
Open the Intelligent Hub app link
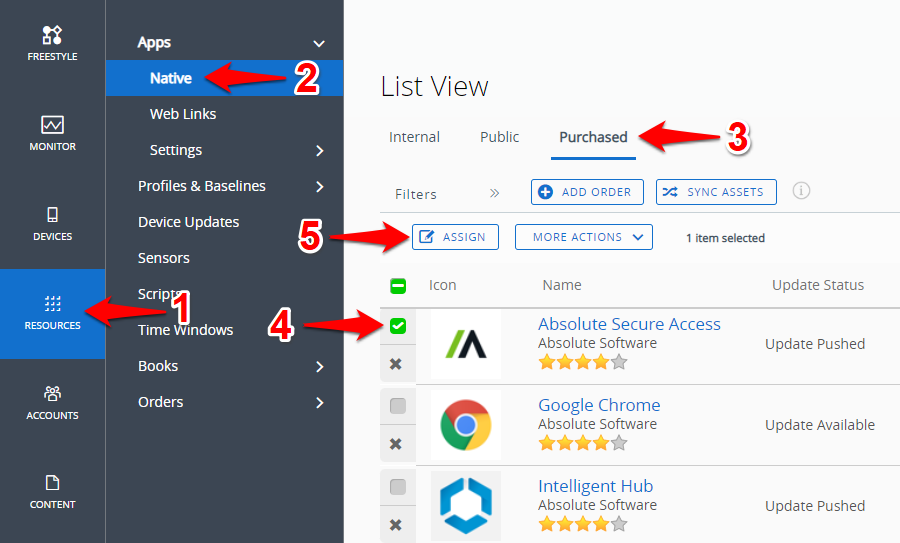tap(596, 486)
